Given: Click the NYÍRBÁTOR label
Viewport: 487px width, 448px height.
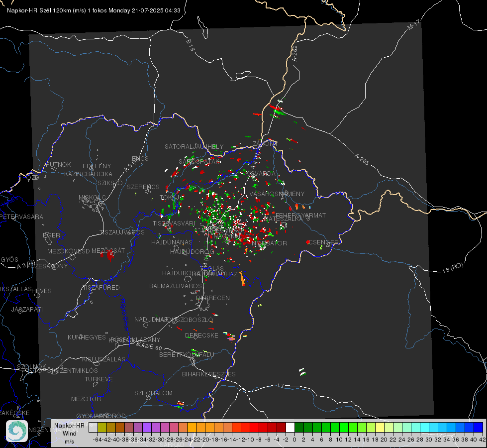Looking at the screenshot, I should click(x=269, y=243).
